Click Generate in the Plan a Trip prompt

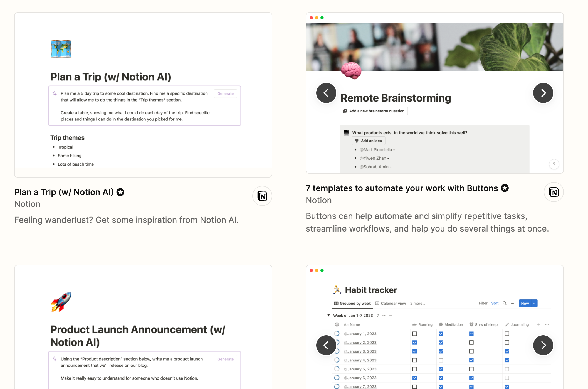pos(226,94)
